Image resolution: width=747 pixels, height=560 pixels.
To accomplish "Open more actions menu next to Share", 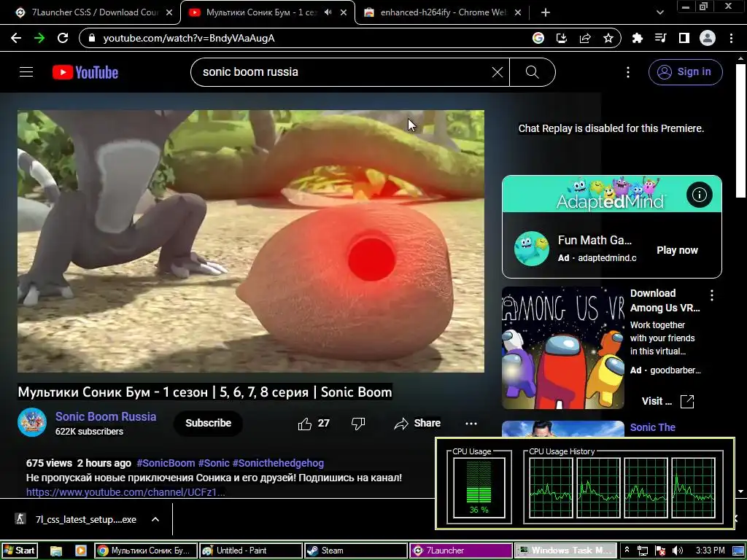I will (471, 424).
